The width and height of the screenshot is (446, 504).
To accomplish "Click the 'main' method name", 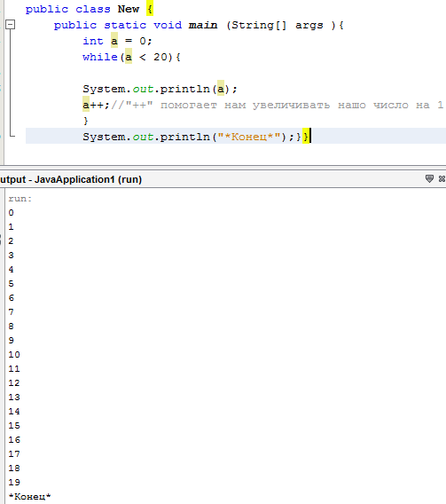I will click(203, 25).
